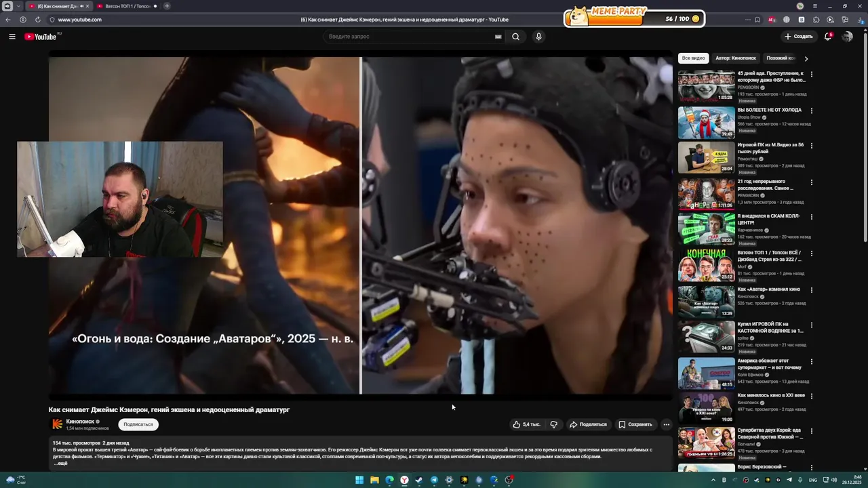
Task: Open '21 год непрерывного расследования' thumbnail
Action: [x=706, y=194]
